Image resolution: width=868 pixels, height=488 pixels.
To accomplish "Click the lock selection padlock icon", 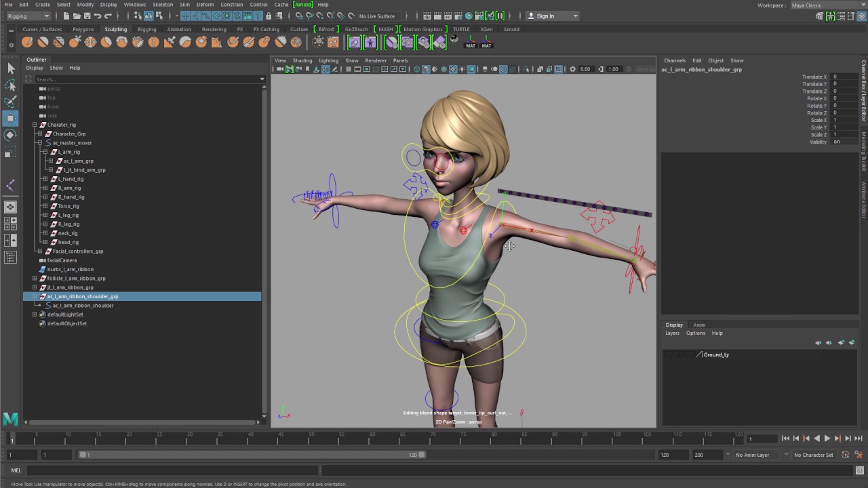I will (x=269, y=16).
